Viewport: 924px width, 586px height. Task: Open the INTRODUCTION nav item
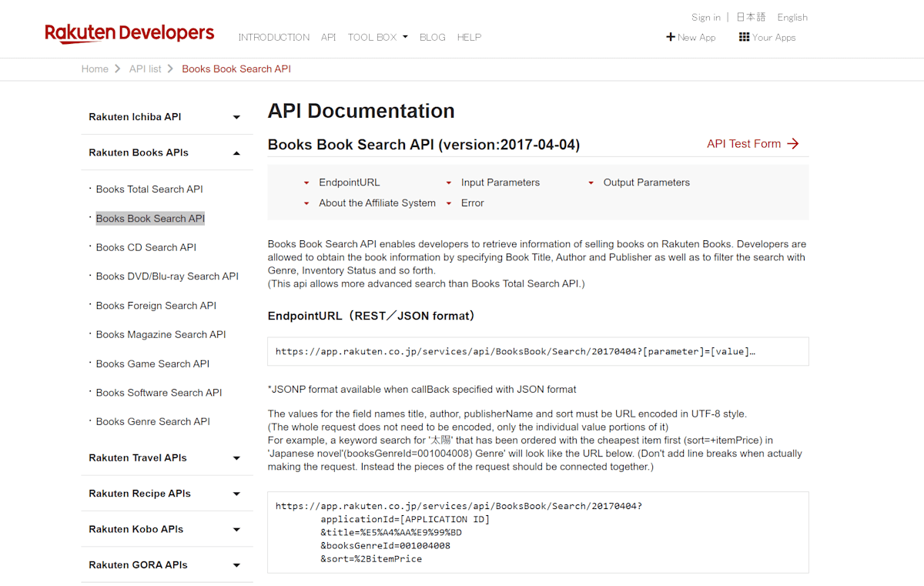pos(274,37)
